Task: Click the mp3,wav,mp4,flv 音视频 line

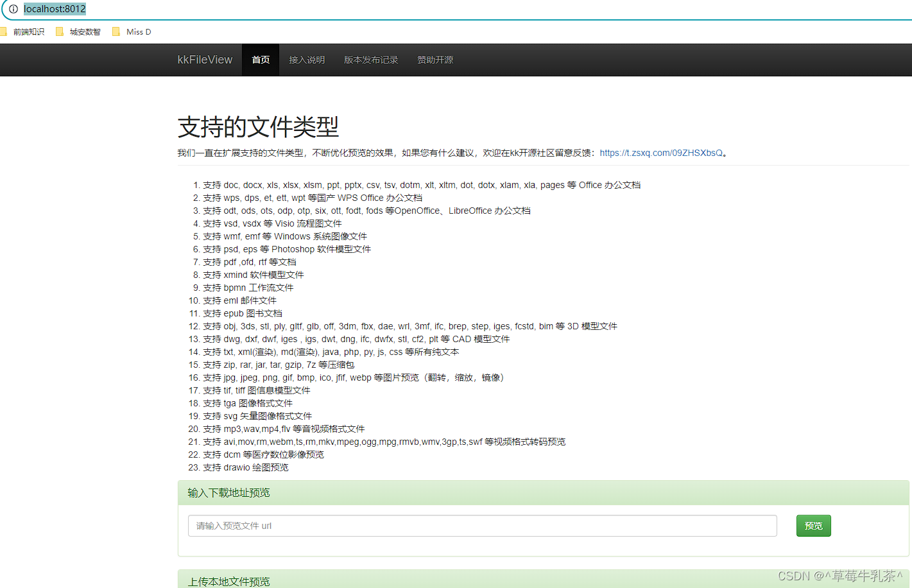Action: 284,429
